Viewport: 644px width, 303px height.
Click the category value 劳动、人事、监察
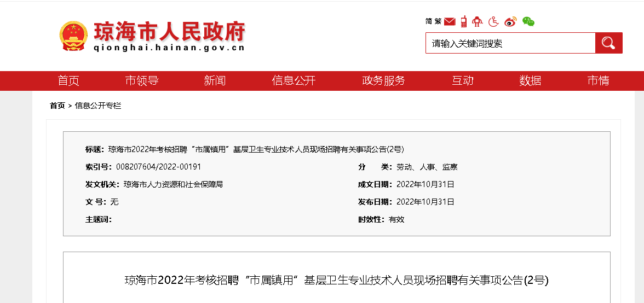pyautogui.click(x=427, y=167)
